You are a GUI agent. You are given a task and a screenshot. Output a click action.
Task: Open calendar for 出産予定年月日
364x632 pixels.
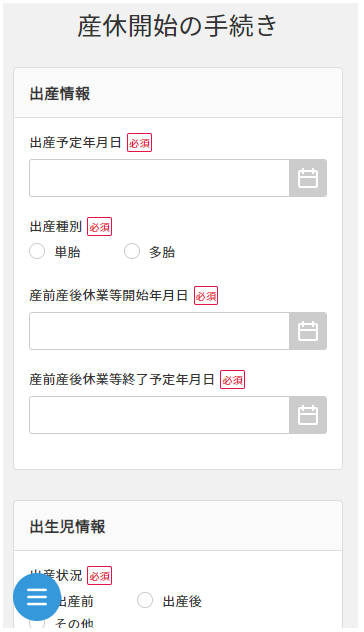pos(308,178)
